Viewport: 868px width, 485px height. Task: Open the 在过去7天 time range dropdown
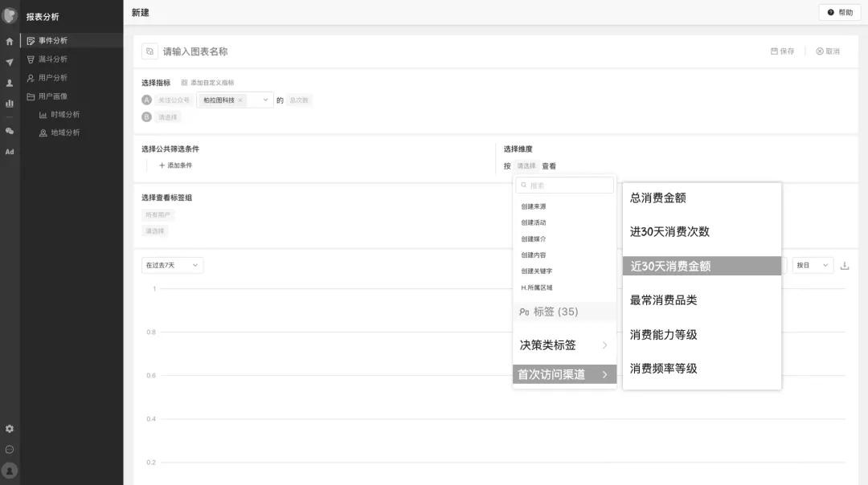(x=171, y=264)
